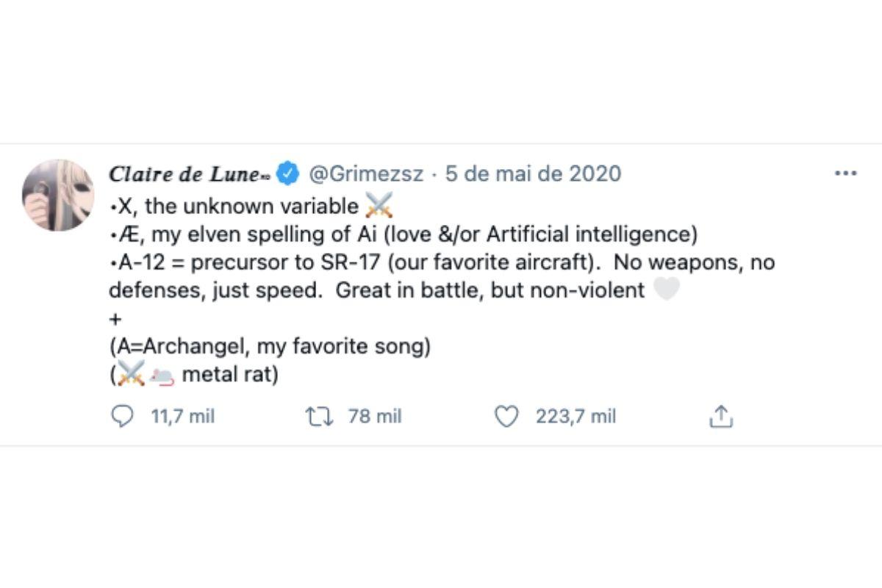Click crossed swords emoji on the metal rat line
882x588 pixels.
click(x=130, y=376)
